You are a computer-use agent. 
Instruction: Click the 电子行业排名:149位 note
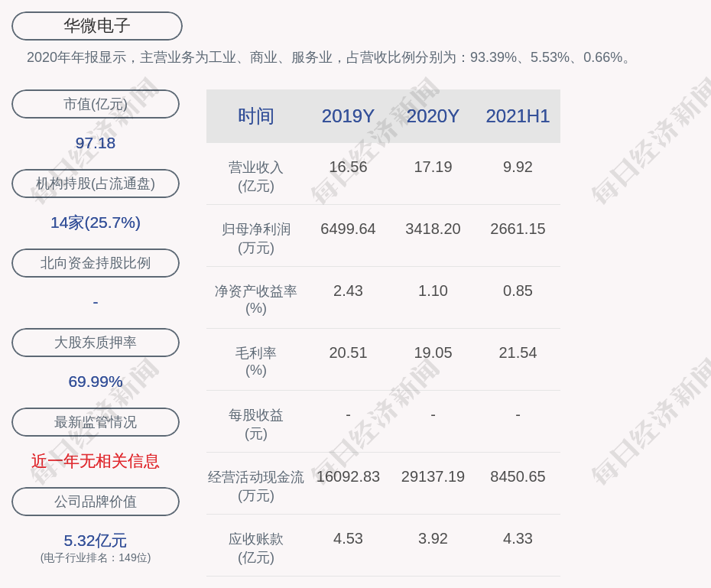pyautogui.click(x=96, y=557)
